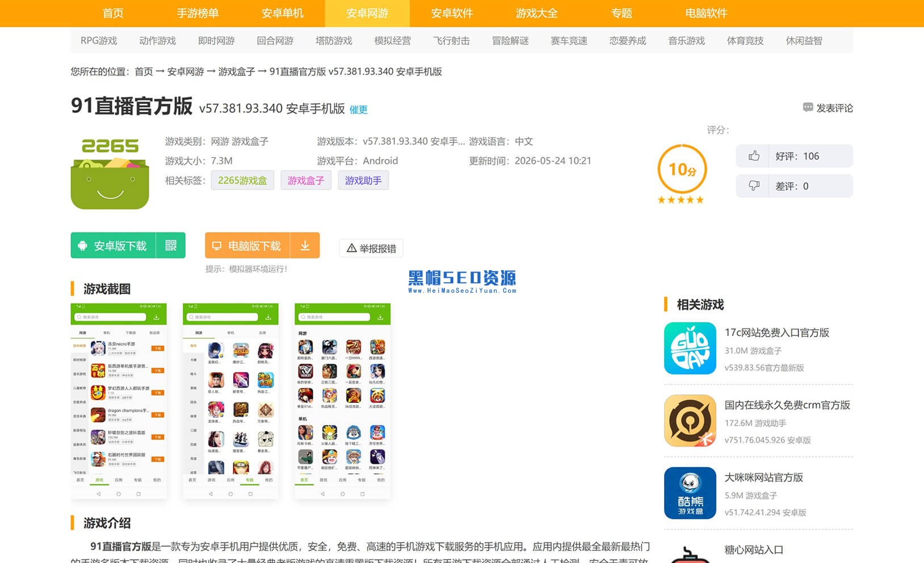The image size is (924, 563).
Task: Select 赛车竞速 sub-category
Action: 569,41
